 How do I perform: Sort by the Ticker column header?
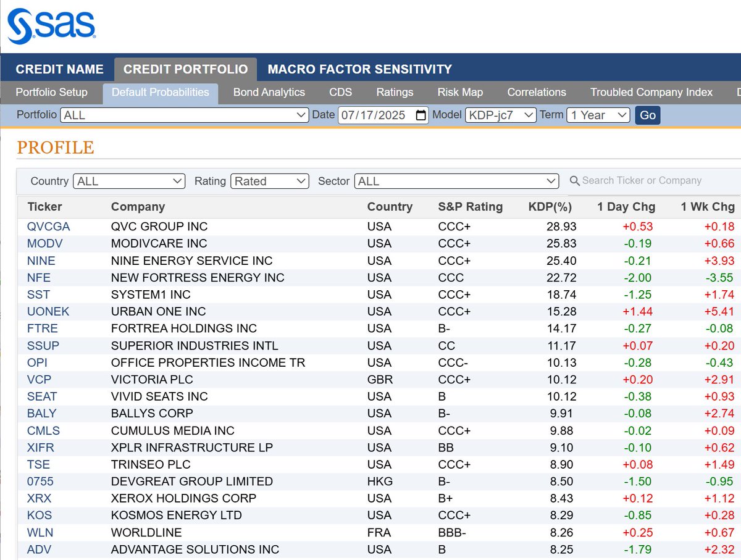coord(44,207)
